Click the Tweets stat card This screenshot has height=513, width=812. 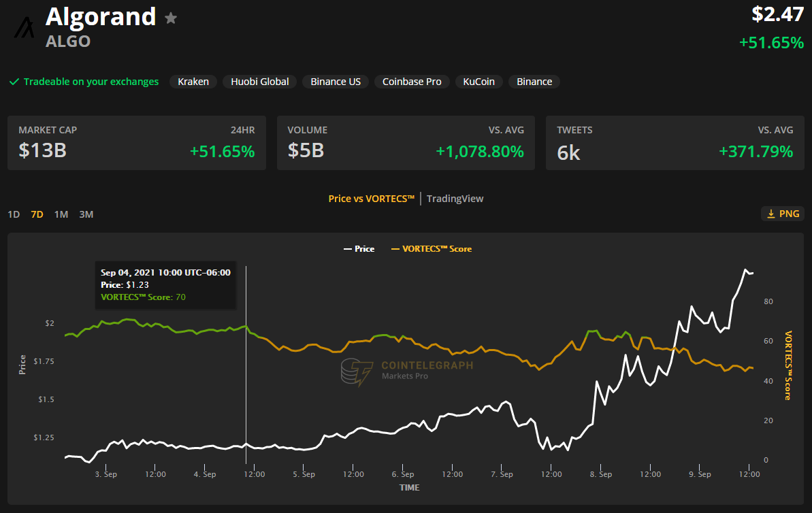(x=675, y=143)
